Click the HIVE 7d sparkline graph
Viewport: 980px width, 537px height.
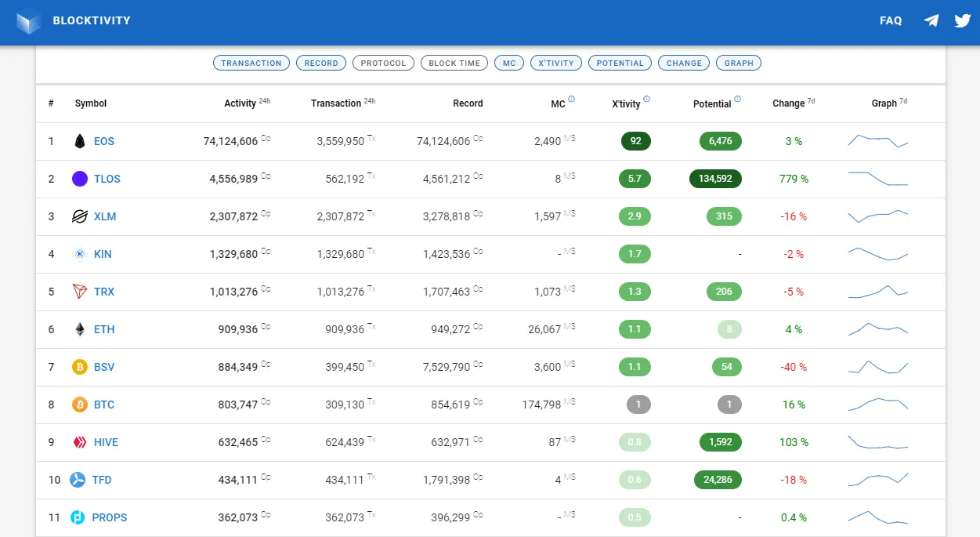pyautogui.click(x=878, y=442)
